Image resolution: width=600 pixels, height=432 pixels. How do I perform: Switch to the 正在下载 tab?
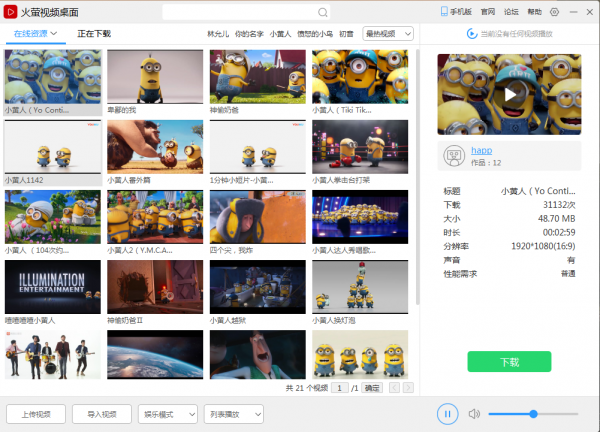pyautogui.click(x=94, y=34)
